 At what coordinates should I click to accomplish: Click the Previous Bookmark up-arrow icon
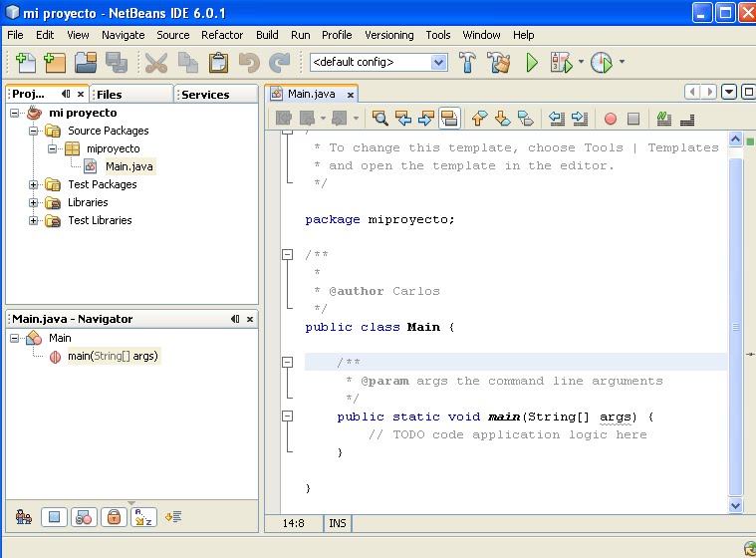(479, 119)
